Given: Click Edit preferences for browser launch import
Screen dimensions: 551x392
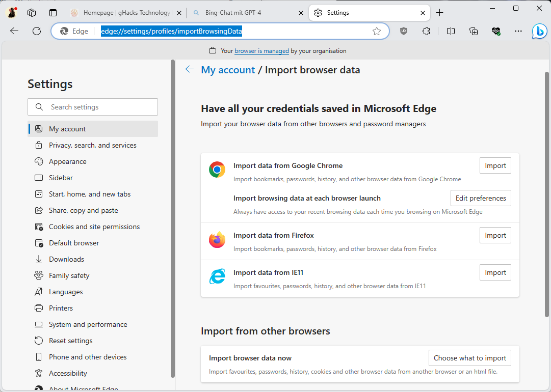Looking at the screenshot, I should coord(481,198).
